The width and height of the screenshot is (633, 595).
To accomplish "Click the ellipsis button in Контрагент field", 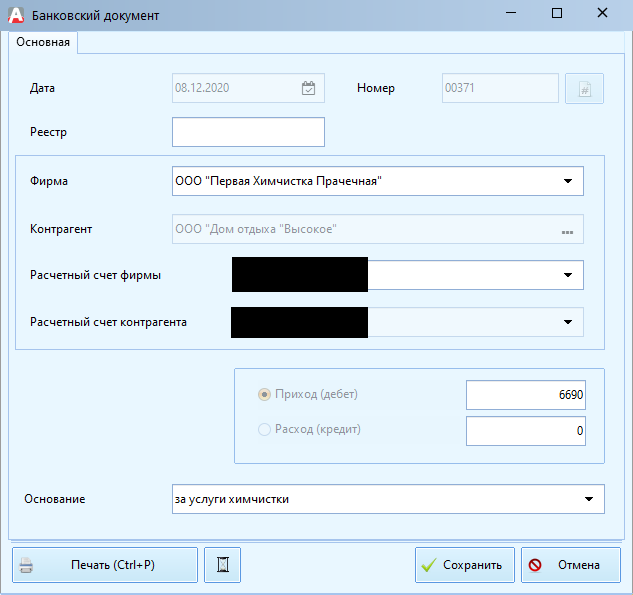I will (567, 230).
